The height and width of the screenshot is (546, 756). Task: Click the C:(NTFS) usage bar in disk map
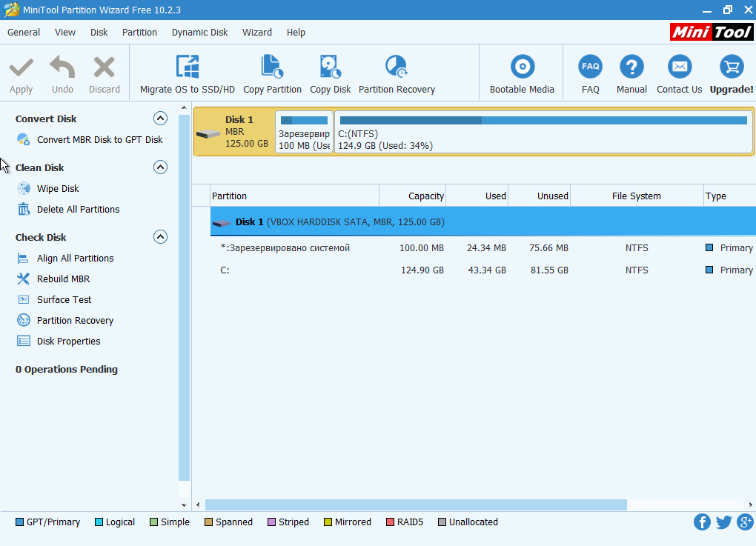point(543,121)
